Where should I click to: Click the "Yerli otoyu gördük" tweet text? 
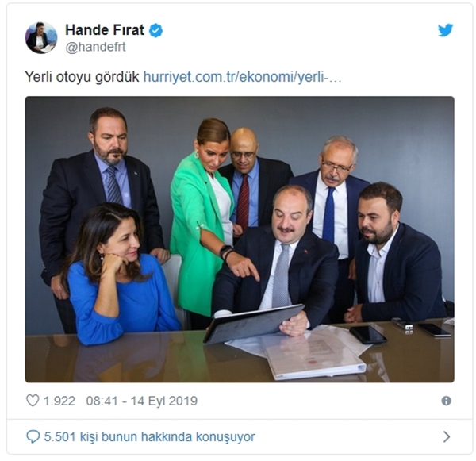tap(82, 77)
